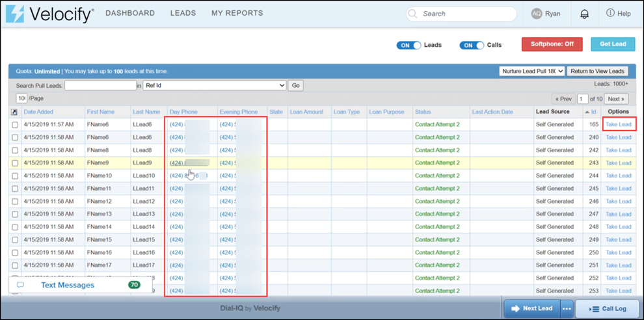The height and width of the screenshot is (320, 644).
Task: Click Contact Attempt 2 status for Id 244
Action: (x=437, y=176)
